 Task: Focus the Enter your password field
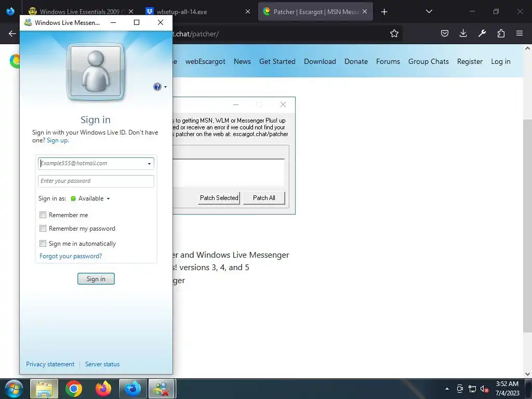96,181
